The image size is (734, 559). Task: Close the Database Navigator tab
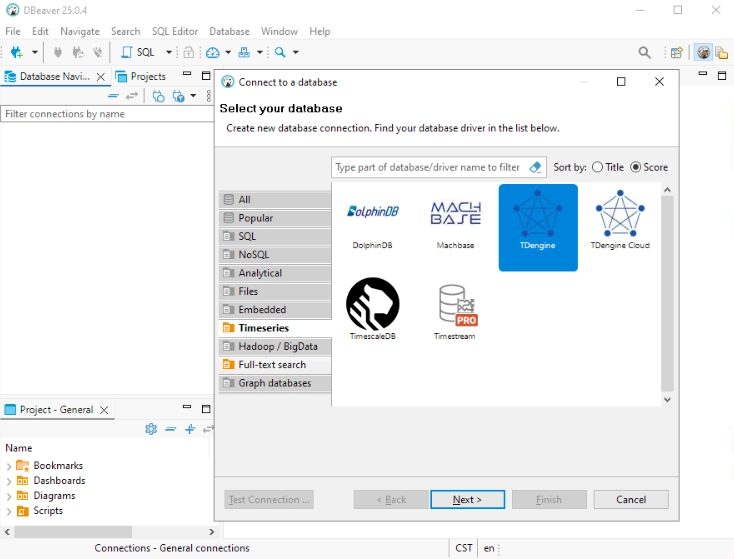click(x=101, y=77)
